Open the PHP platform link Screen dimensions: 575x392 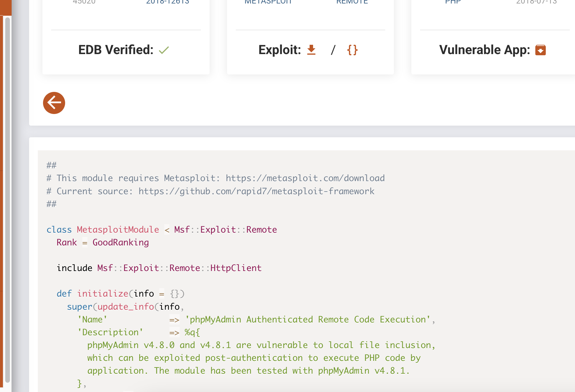coord(453,2)
